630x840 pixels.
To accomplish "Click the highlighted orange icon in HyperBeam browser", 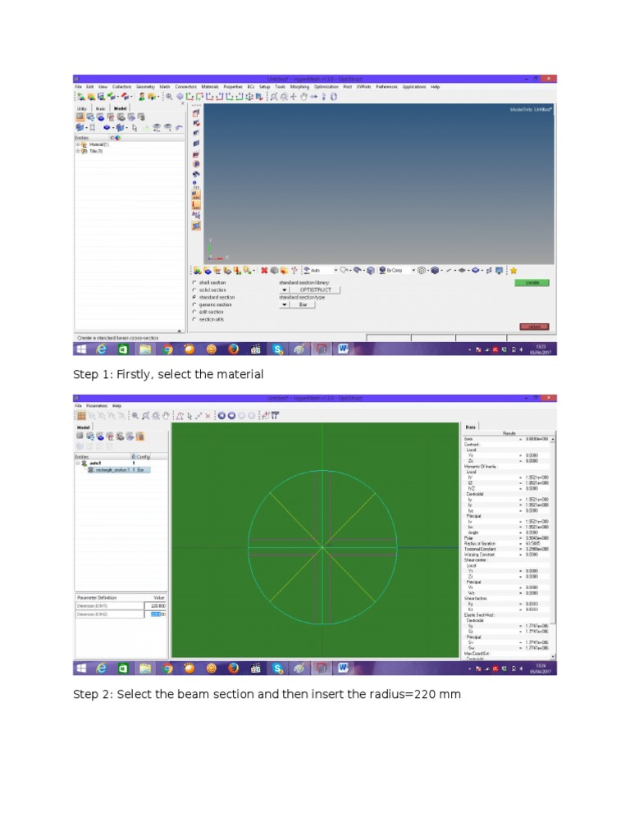I will 140,436.
